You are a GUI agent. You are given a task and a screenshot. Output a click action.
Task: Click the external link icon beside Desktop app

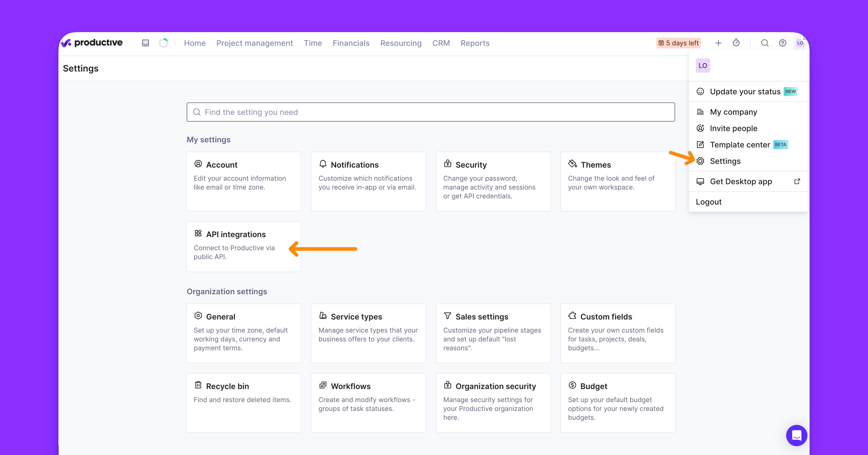click(797, 182)
